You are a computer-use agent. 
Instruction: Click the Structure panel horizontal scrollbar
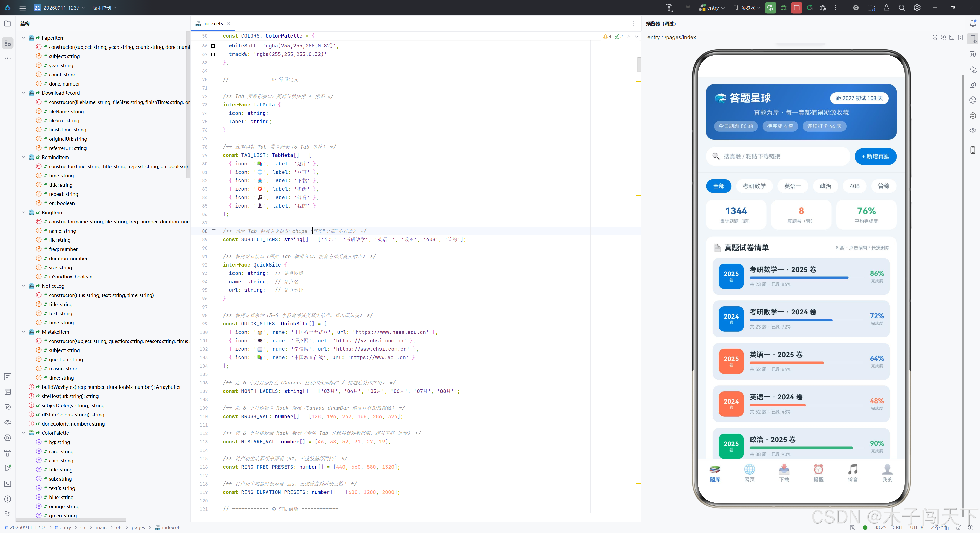coord(71,520)
